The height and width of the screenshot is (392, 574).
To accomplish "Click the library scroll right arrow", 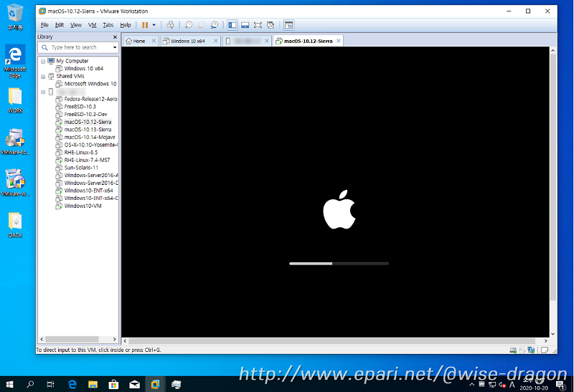I will point(115,340).
